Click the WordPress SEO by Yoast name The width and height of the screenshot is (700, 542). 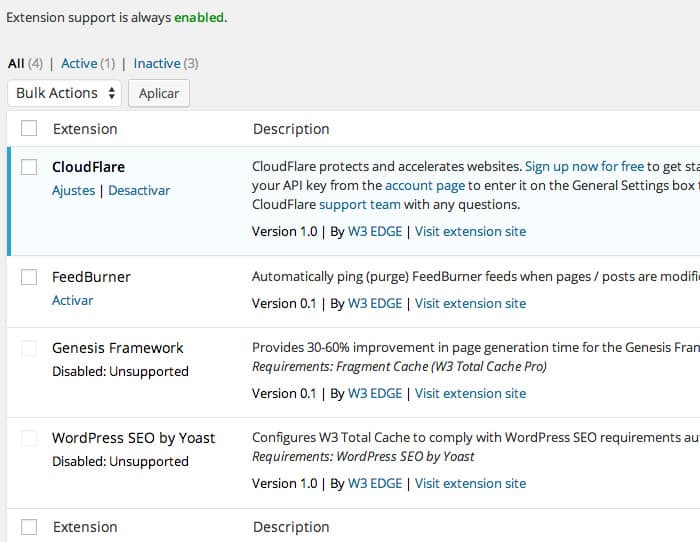click(x=133, y=438)
